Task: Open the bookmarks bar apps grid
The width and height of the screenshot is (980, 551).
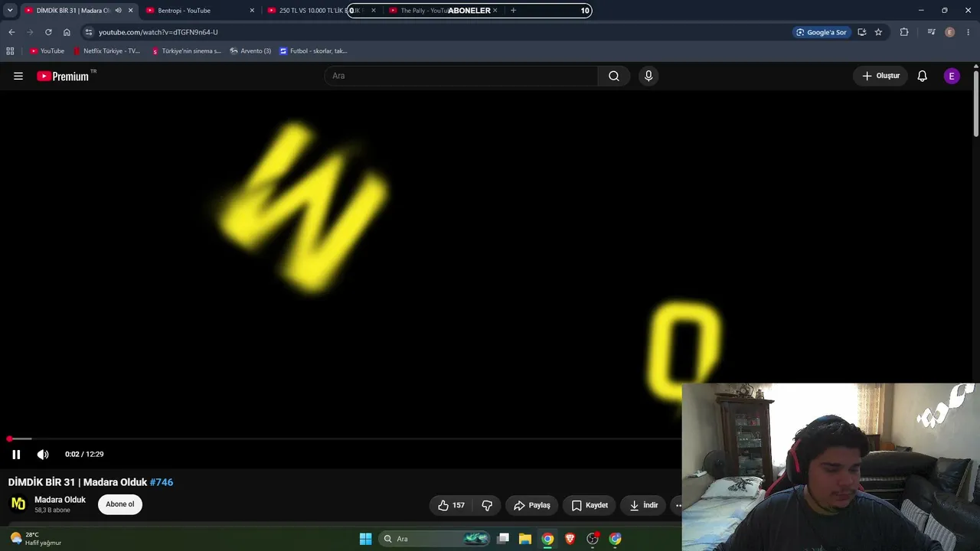Action: pos(10,51)
